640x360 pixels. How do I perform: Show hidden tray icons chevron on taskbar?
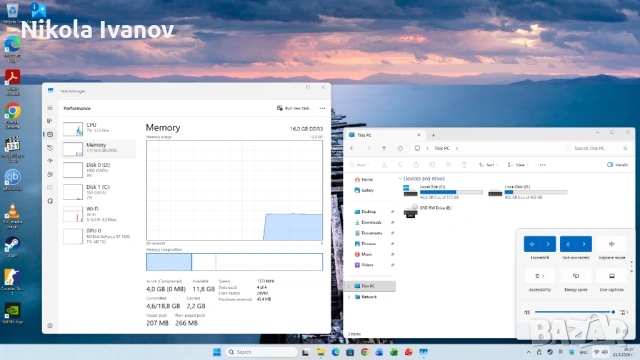click(x=529, y=352)
